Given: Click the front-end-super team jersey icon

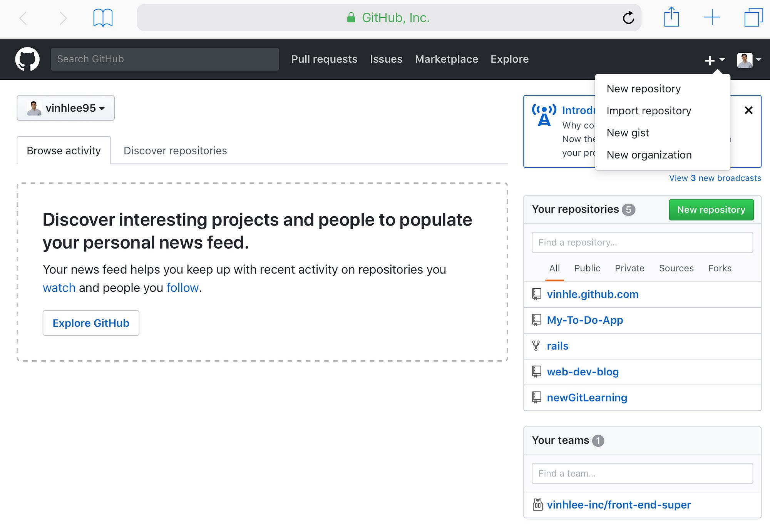Looking at the screenshot, I should click(537, 505).
